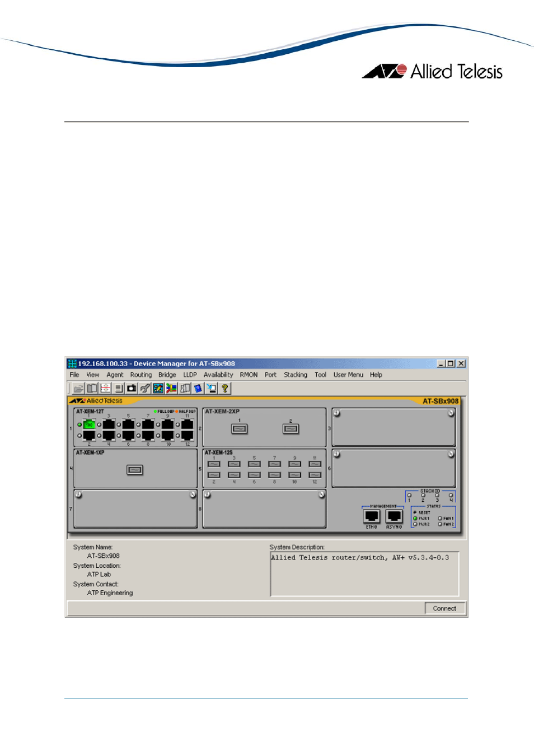The image size is (534, 756).
Task: Click the monitor terminal toolbar icon
Action: [212, 388]
